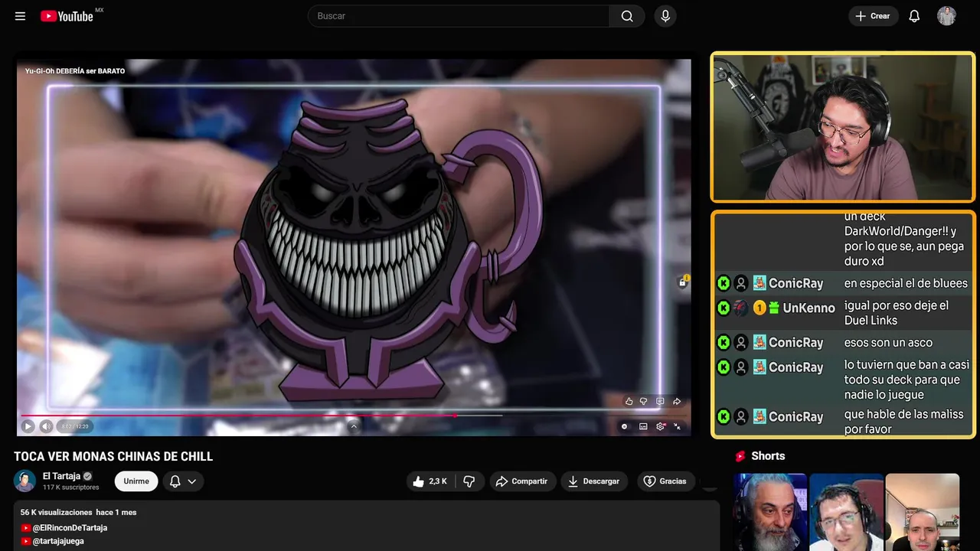Like the video (2,3 K)
Image resolution: width=980 pixels, height=551 pixels.
[430, 481]
